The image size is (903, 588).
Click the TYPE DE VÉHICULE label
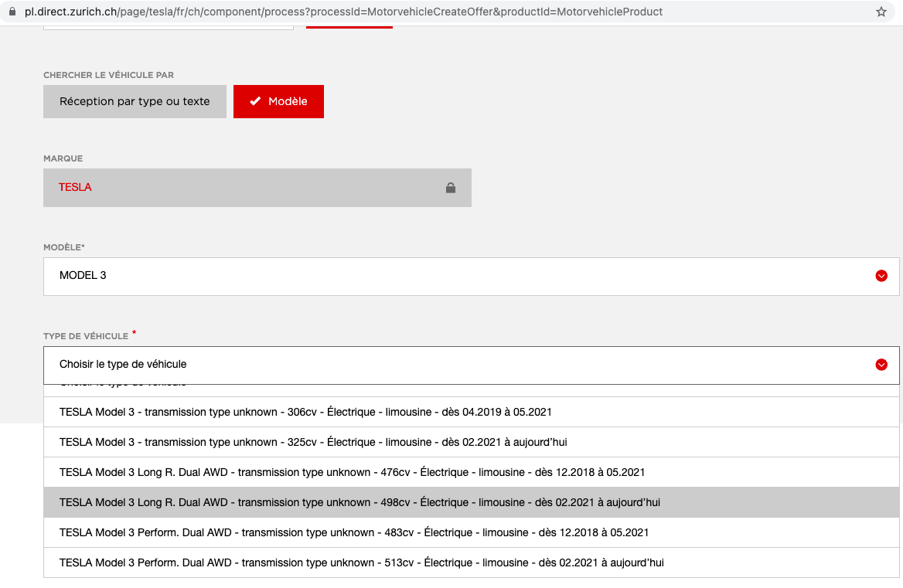tap(86, 336)
